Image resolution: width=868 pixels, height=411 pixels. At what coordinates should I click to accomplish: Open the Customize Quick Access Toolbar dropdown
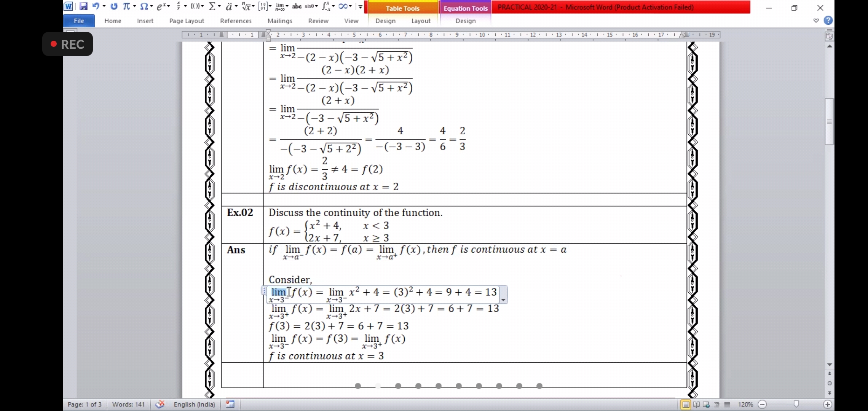pyautogui.click(x=360, y=6)
